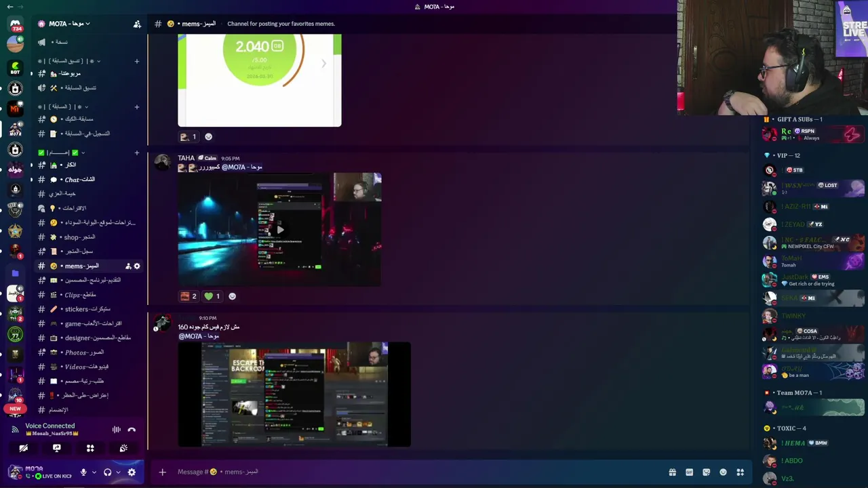Open TAHA's username profile
The width and height of the screenshot is (868, 488).
pos(186,158)
